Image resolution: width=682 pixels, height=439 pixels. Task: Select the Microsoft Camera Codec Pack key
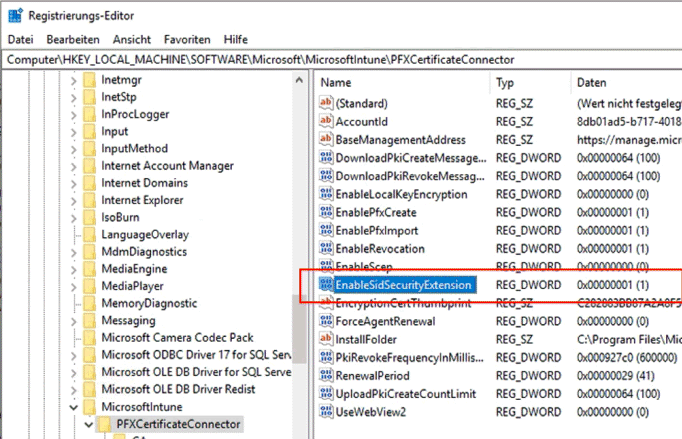[x=177, y=337]
